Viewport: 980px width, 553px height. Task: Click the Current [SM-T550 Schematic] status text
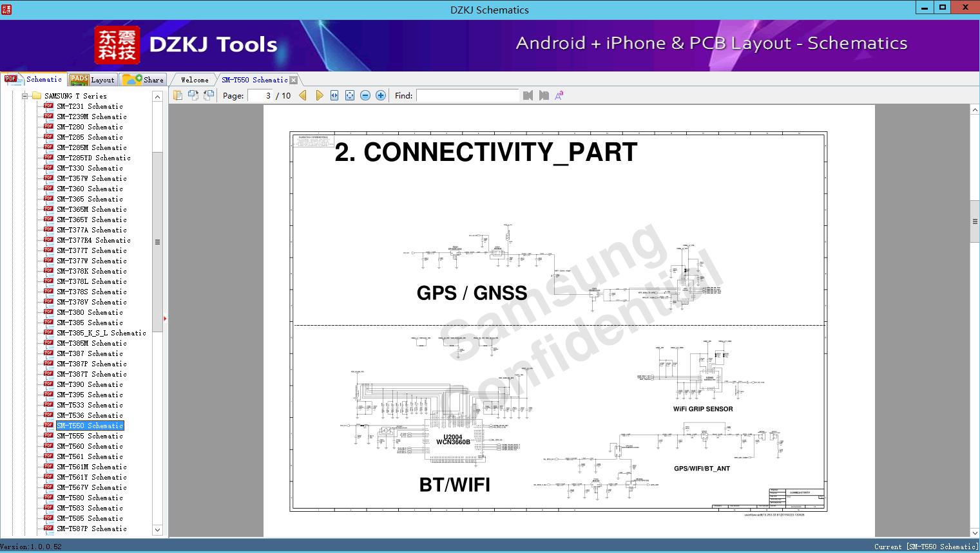click(x=926, y=547)
